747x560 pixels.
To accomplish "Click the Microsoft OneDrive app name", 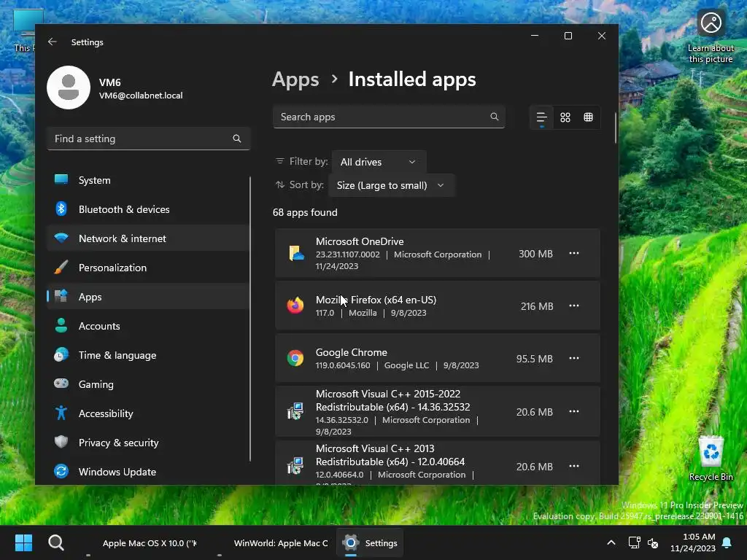I will (360, 241).
